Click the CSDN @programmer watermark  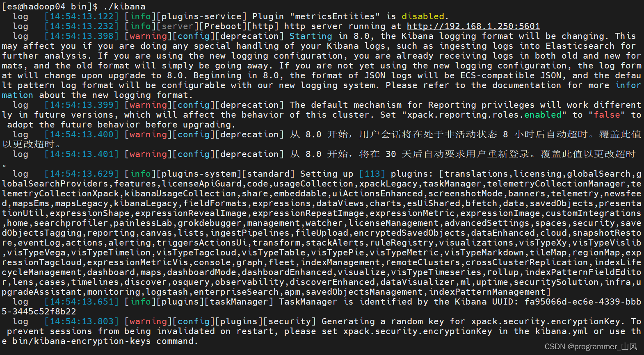tap(591, 347)
